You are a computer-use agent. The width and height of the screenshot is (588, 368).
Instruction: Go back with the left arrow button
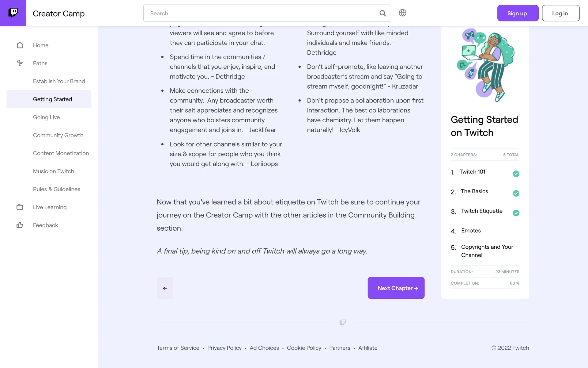pos(165,288)
